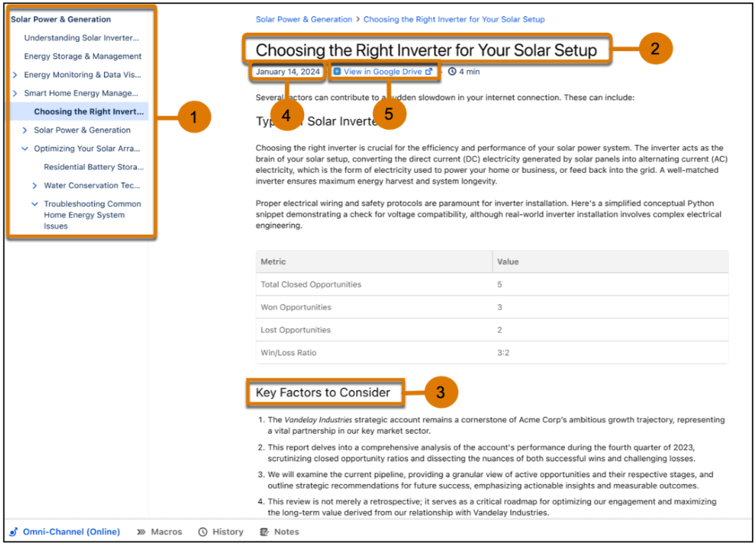Select Energy Storage & Management in sidebar
756x545 pixels.
(83, 57)
